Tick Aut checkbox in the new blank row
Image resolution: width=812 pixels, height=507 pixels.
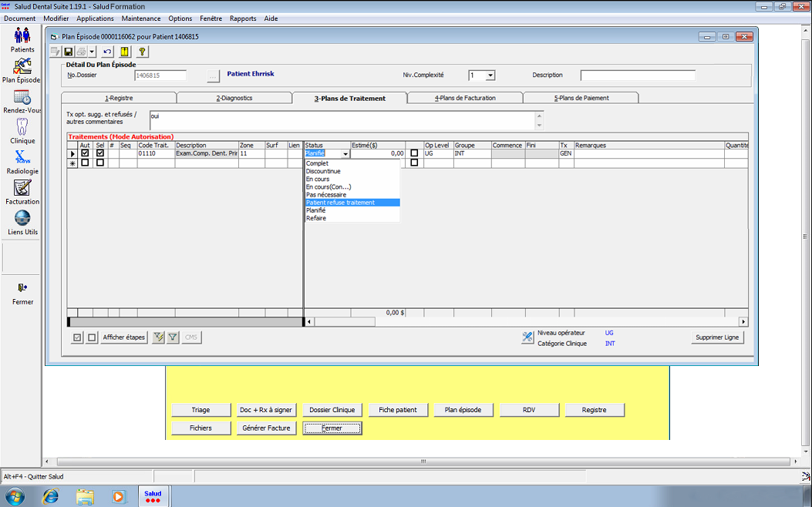point(85,163)
